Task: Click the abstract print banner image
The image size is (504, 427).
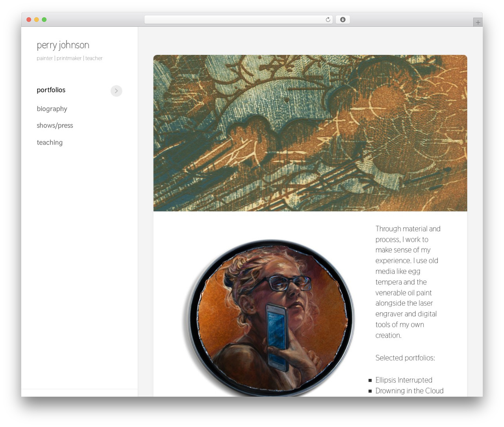Action: pyautogui.click(x=310, y=133)
